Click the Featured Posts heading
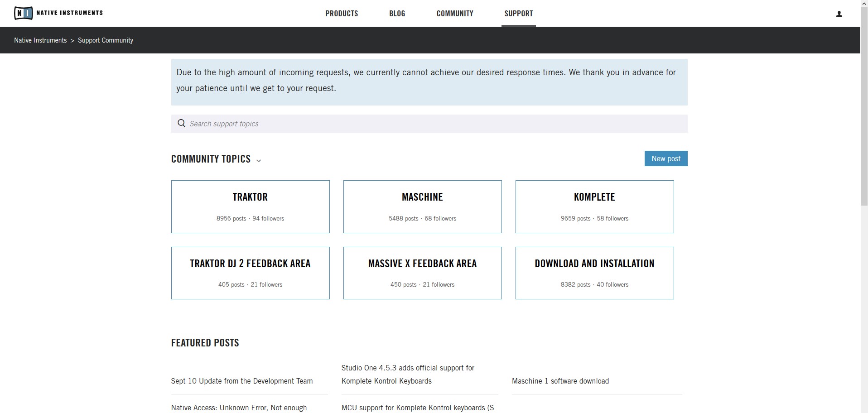Screen dimensions: 868x413 [x=205, y=343]
